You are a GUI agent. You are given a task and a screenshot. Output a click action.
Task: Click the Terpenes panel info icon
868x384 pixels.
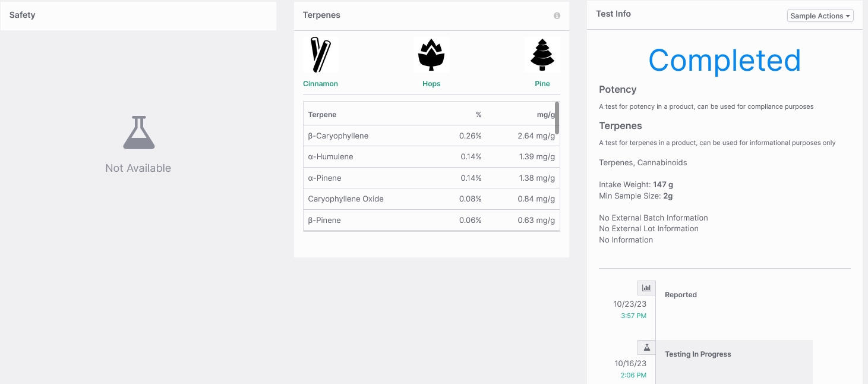[557, 15]
